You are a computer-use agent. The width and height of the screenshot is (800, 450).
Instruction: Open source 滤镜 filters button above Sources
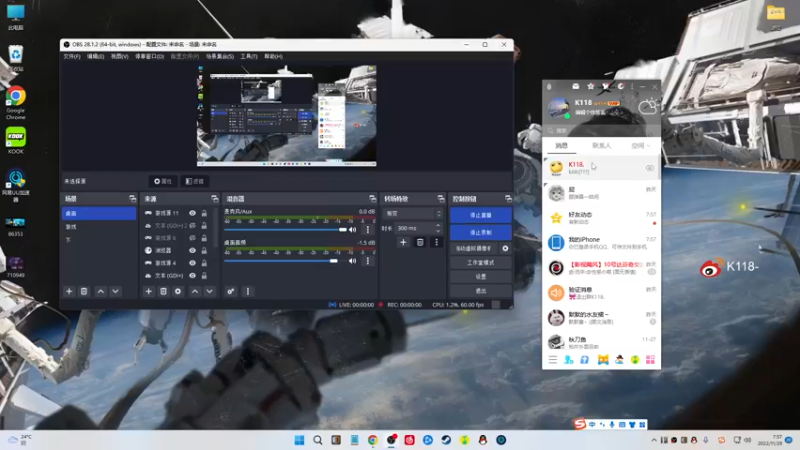pos(195,181)
